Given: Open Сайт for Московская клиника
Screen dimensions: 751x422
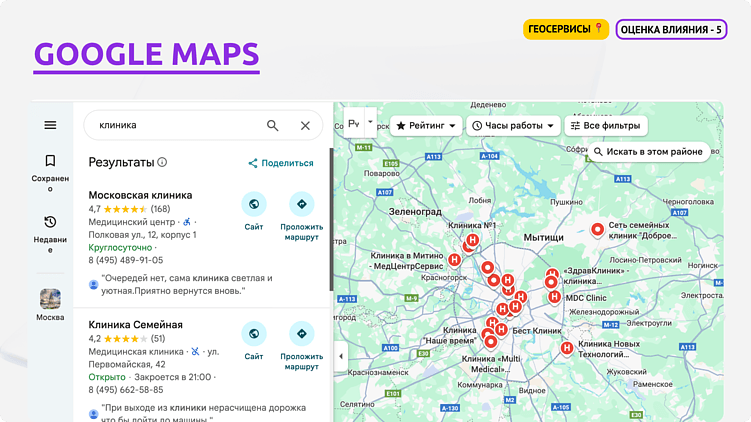Looking at the screenshot, I should click(x=254, y=204).
